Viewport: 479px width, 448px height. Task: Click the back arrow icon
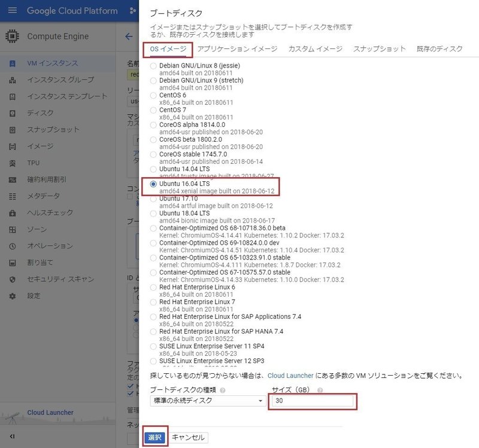129,36
